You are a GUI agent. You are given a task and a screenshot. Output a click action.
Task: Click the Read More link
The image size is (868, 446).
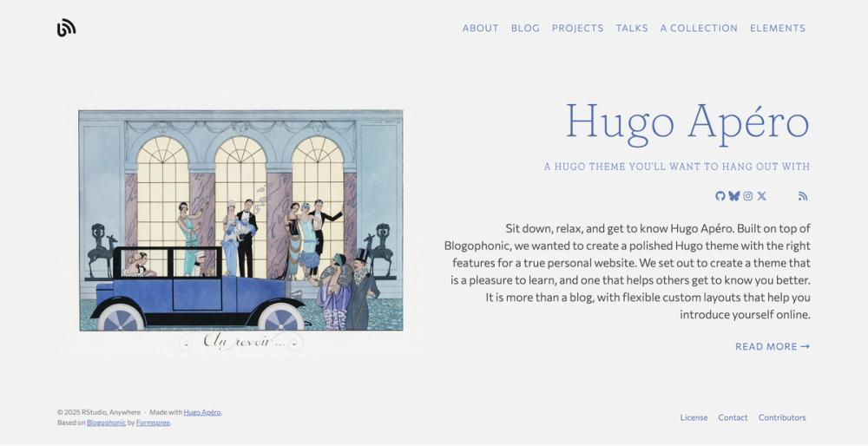click(x=773, y=346)
